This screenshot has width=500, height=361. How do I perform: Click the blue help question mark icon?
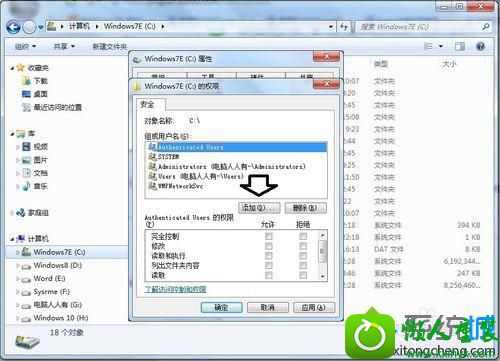pyautogui.click(x=480, y=46)
